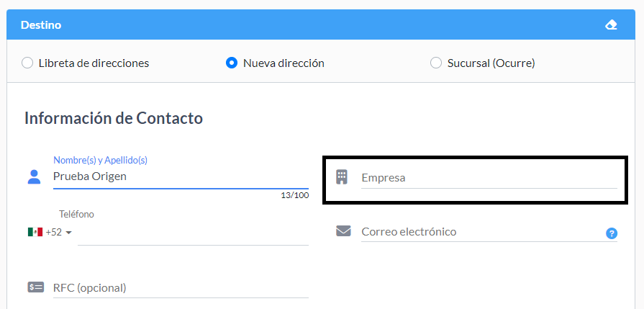Click the envelope icon beside Correo electrónico
This screenshot has width=644, height=309.
click(343, 231)
